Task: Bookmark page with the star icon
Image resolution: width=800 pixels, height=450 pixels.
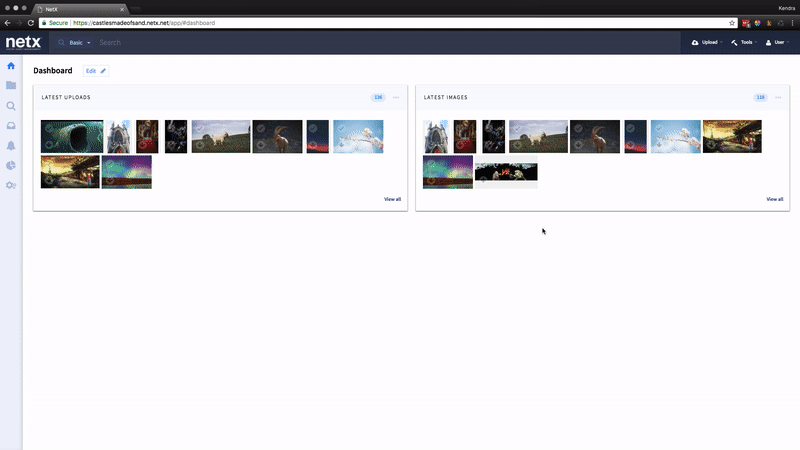Action: pyautogui.click(x=732, y=22)
